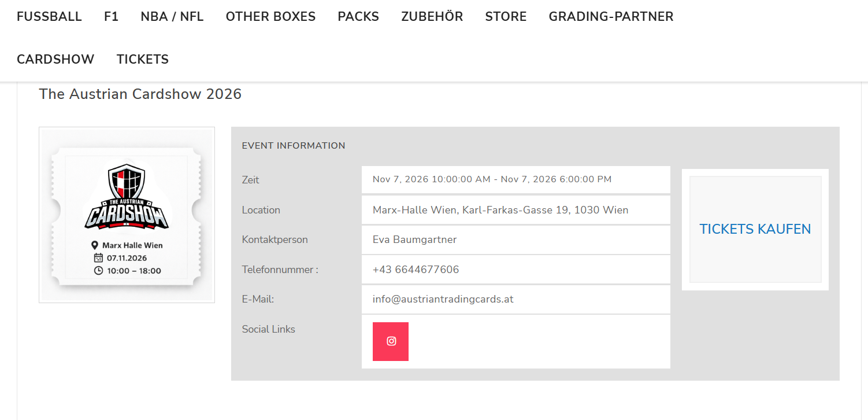Open the NBA / NFL category

click(x=172, y=16)
